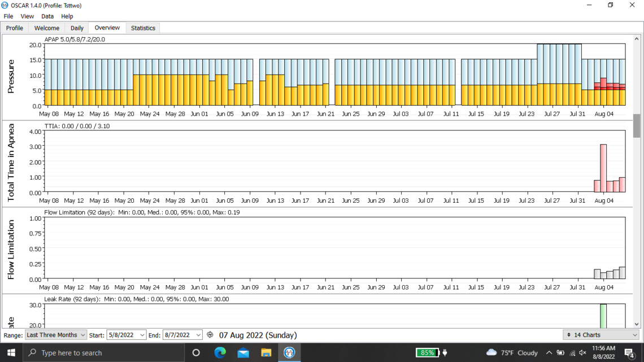Screen dimensions: 644x362
Task: Click the Leak Rate (92 days) summary text
Action: [x=136, y=299]
